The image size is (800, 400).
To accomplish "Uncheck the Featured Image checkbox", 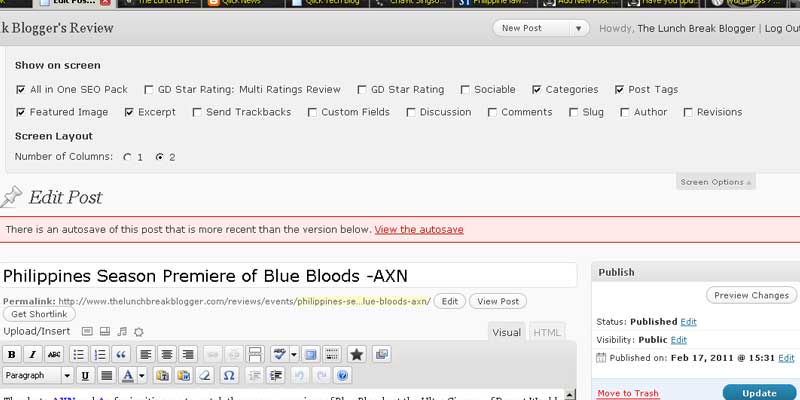I will [x=21, y=112].
